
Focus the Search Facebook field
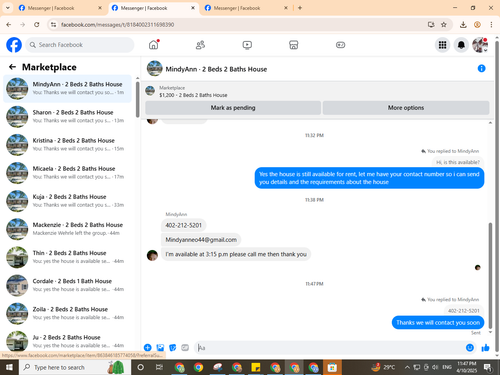tap(80, 45)
